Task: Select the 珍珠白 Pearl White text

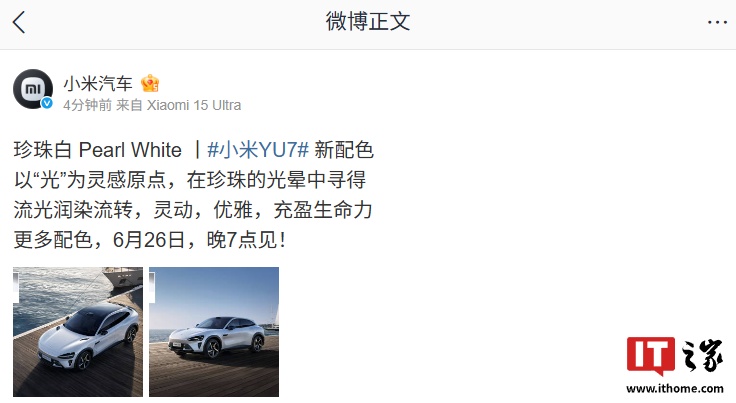Action: [x=98, y=150]
